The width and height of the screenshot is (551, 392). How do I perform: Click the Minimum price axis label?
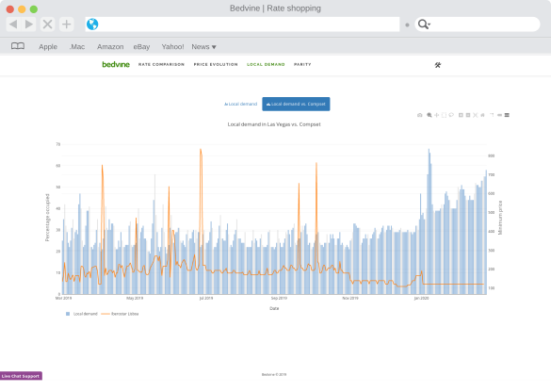tap(500, 218)
